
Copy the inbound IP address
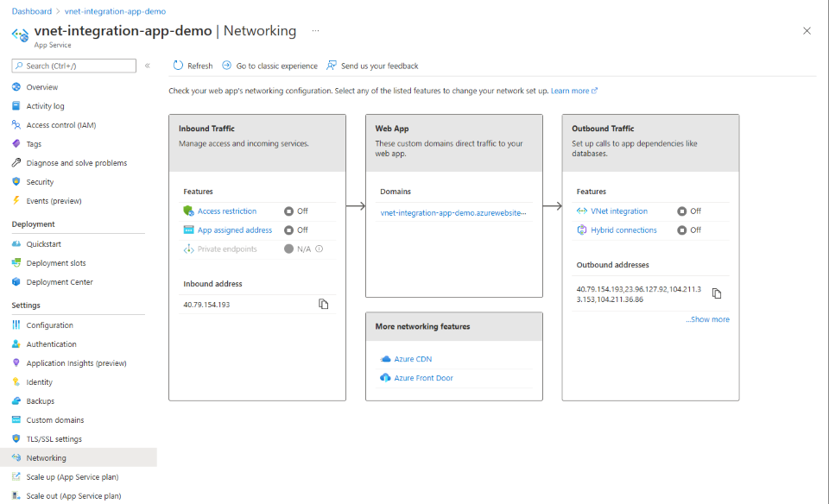[x=323, y=304]
